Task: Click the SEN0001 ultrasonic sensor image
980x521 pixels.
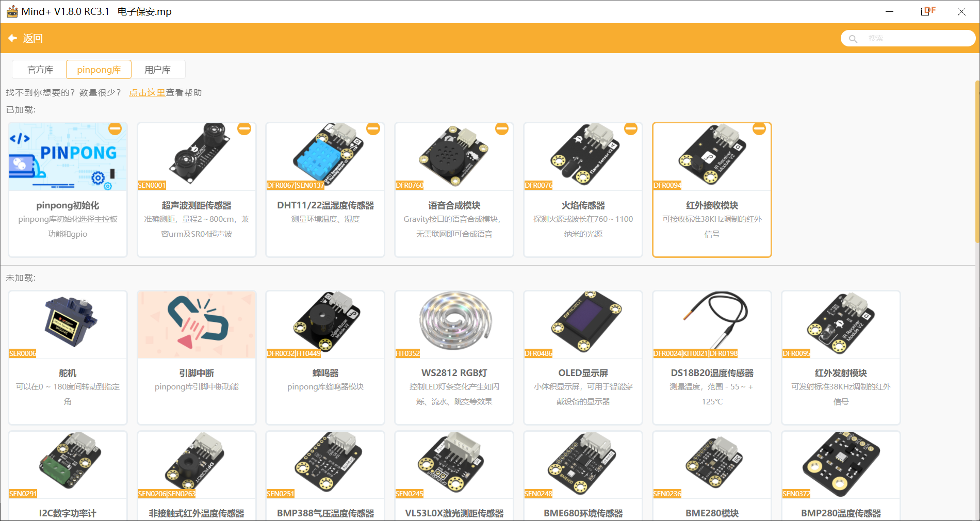Action: click(x=197, y=157)
